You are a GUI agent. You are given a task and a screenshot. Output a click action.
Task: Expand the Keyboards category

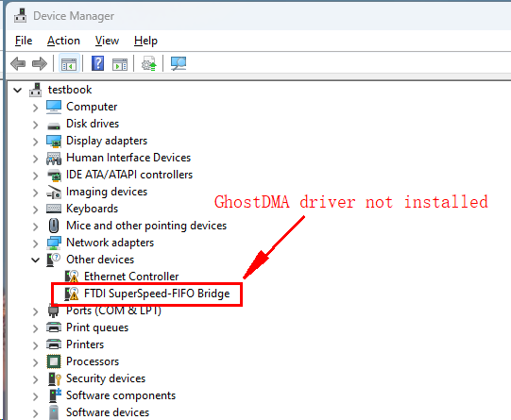(35, 210)
